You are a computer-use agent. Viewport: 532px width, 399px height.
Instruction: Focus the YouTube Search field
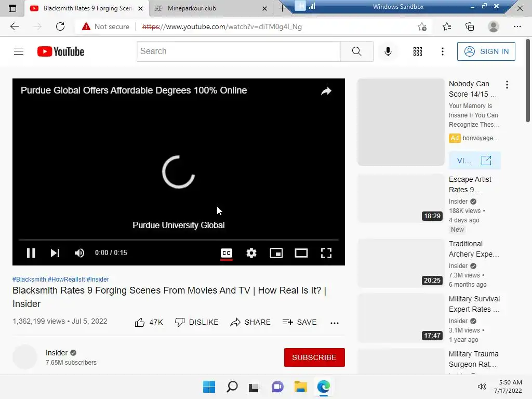238,51
